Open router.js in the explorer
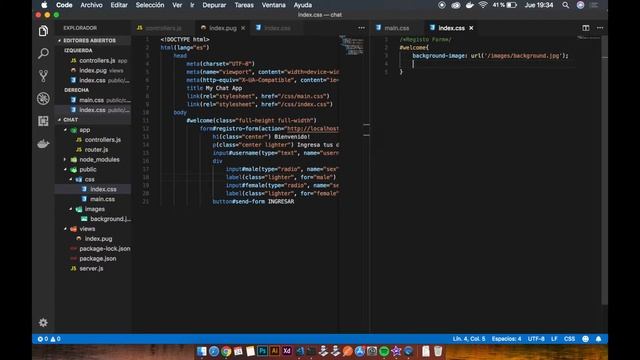The image size is (640, 360). [x=96, y=149]
